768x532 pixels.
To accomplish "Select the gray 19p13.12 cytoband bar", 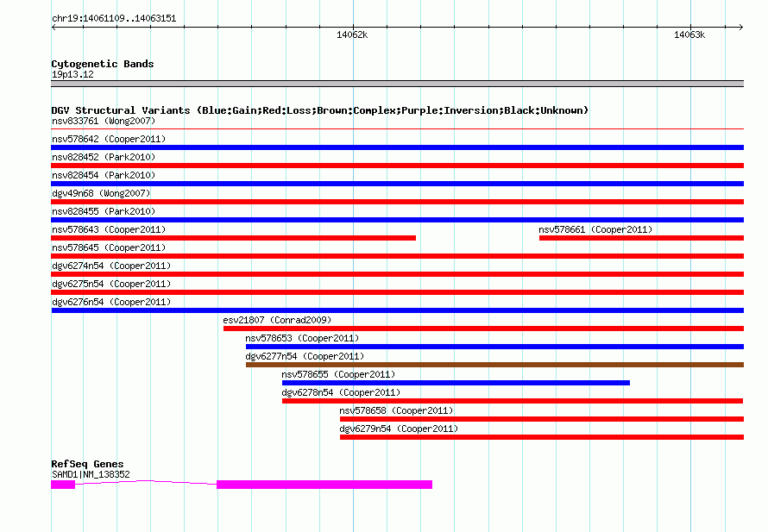I will 397,84.
